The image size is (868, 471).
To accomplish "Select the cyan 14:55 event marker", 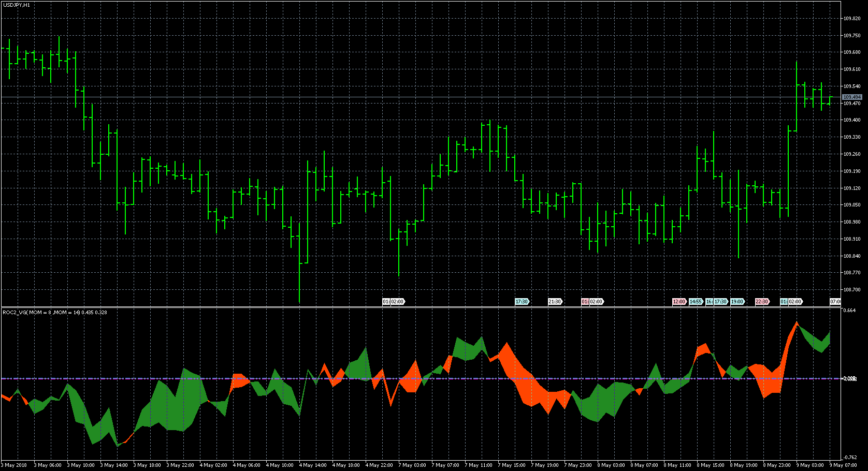I will 696,302.
